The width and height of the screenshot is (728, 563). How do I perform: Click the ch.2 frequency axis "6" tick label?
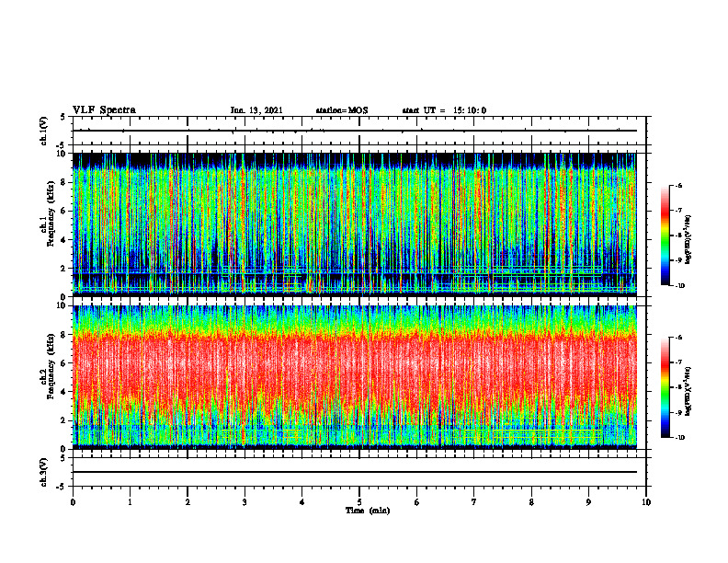point(63,363)
